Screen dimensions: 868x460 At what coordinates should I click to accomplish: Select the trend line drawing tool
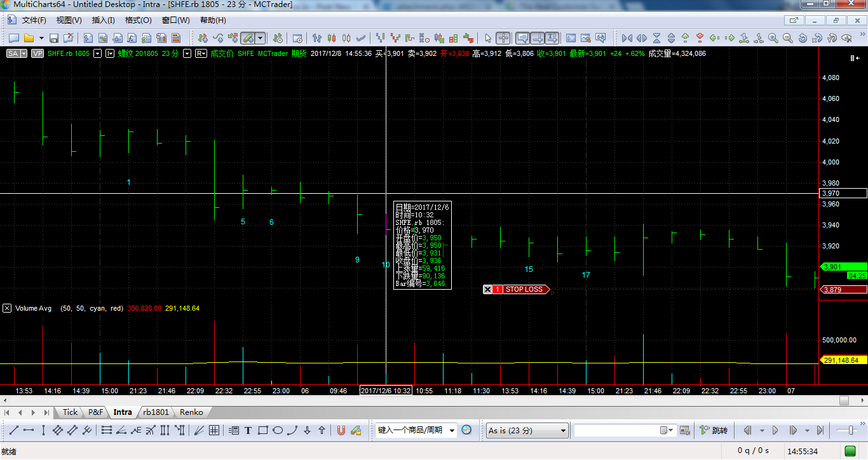pyautogui.click(x=13, y=430)
